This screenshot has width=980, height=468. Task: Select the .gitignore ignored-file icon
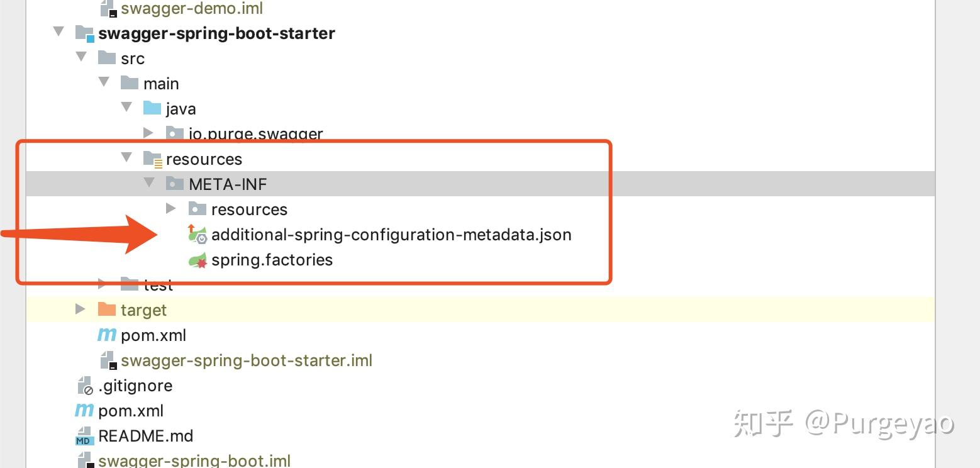click(x=84, y=386)
